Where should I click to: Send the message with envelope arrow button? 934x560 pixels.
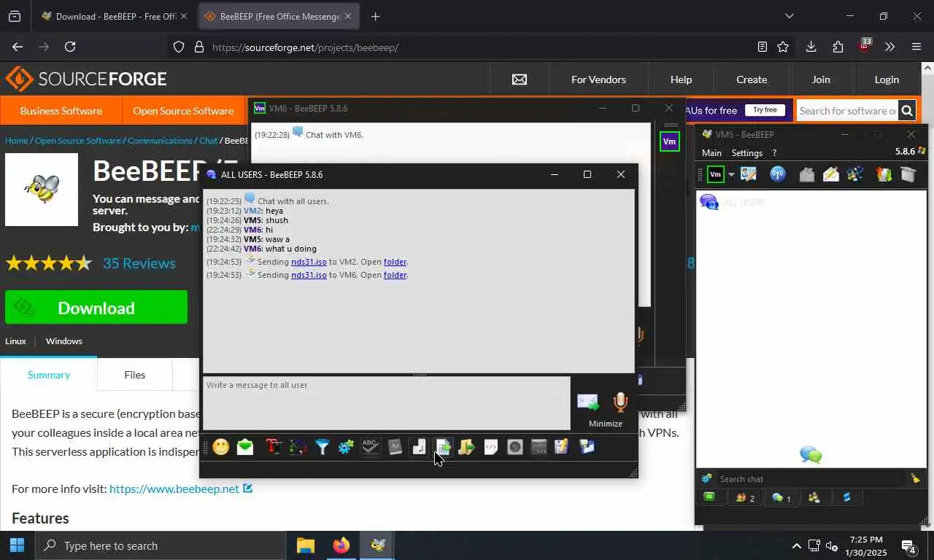click(587, 402)
